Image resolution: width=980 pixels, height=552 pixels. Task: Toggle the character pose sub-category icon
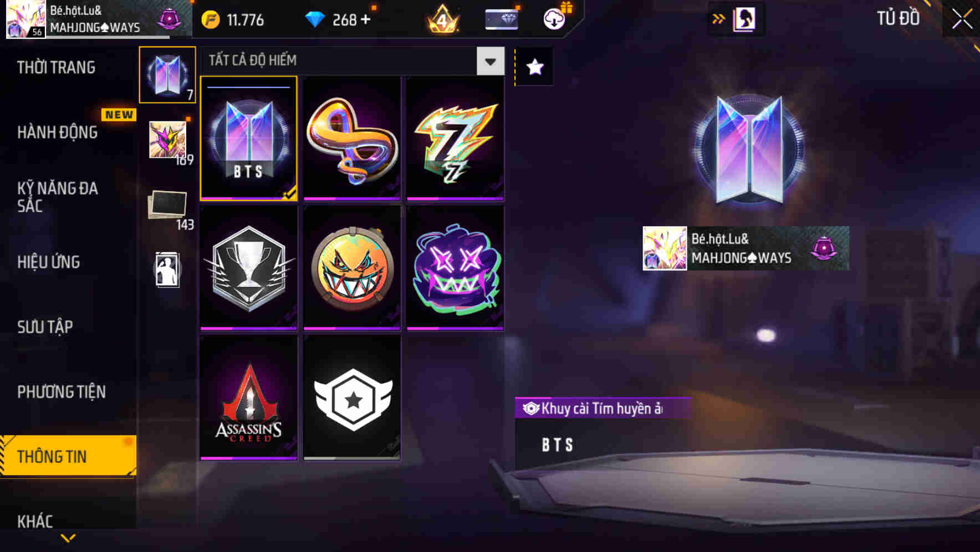coord(167,270)
